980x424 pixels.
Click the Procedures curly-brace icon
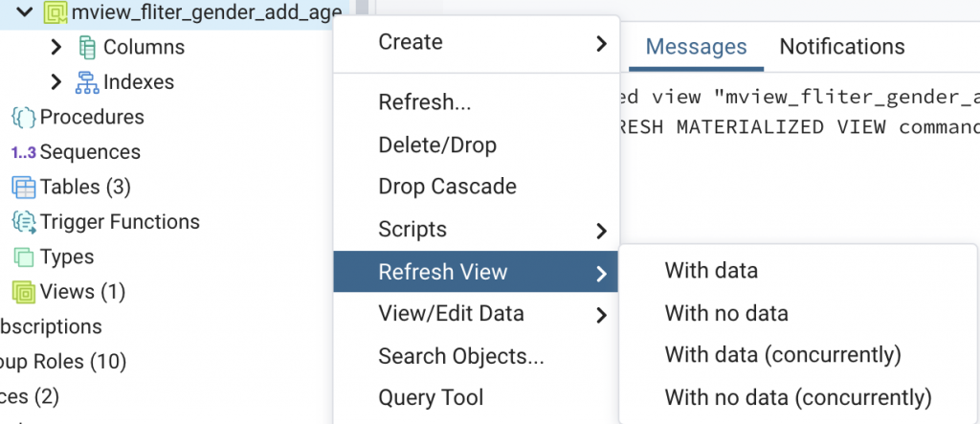pos(24,118)
